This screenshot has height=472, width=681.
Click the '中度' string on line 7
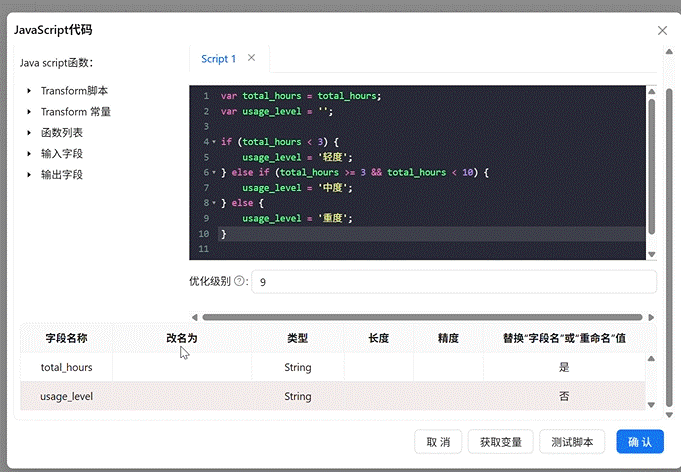pos(335,188)
